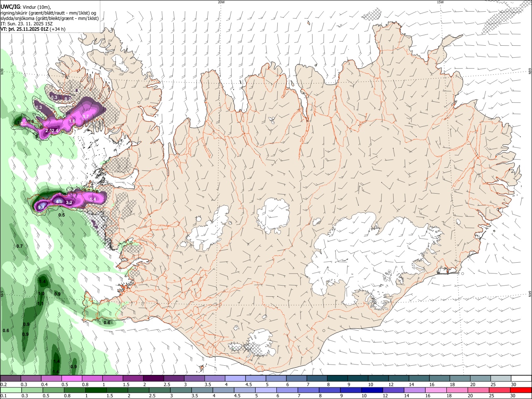Click the '1.1' rain value off the southwest coast
Image resolution: width=532 pixels, height=399 pixels.
point(40,304)
